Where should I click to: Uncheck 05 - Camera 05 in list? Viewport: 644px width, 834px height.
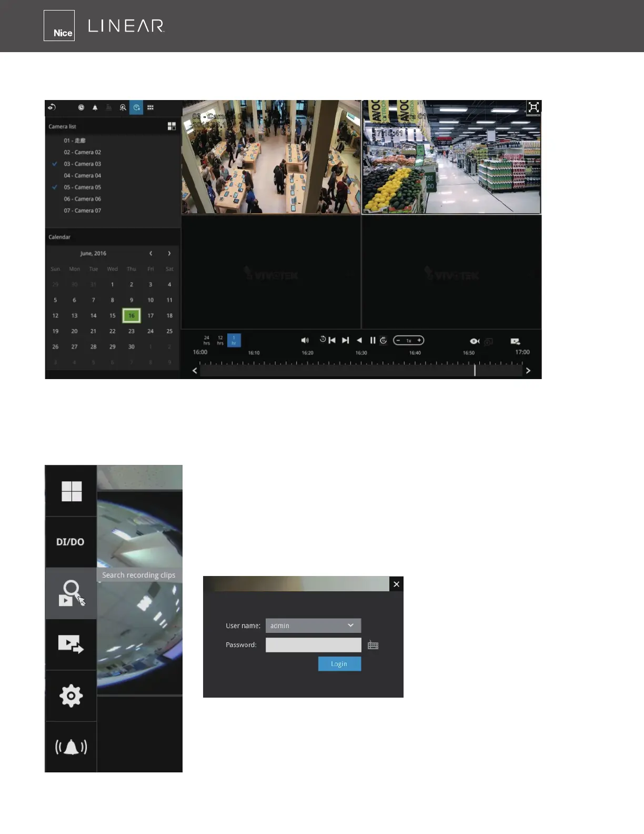[x=55, y=187]
